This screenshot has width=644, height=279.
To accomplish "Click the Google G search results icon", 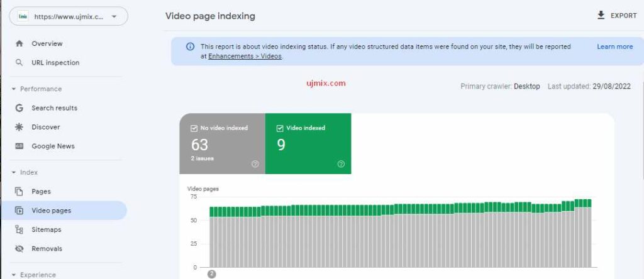I will (x=19, y=108).
